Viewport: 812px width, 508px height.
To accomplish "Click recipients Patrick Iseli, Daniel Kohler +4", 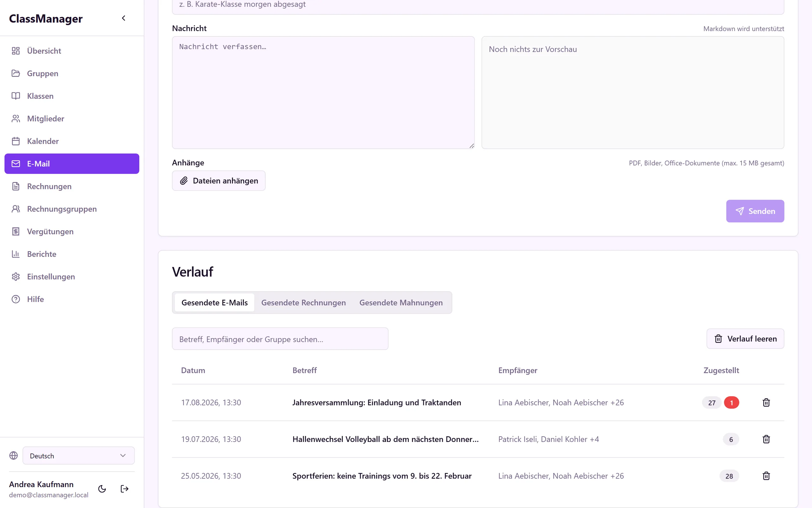I will [548, 439].
